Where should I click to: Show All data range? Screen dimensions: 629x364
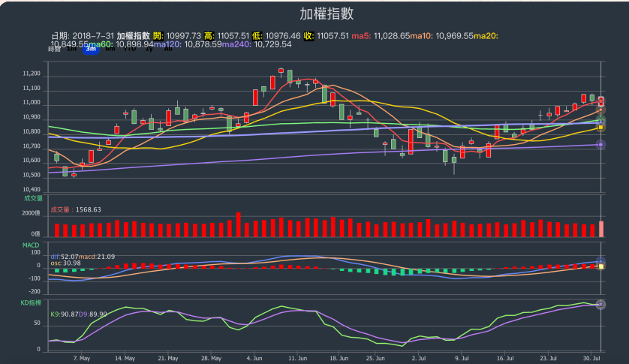pyautogui.click(x=166, y=50)
